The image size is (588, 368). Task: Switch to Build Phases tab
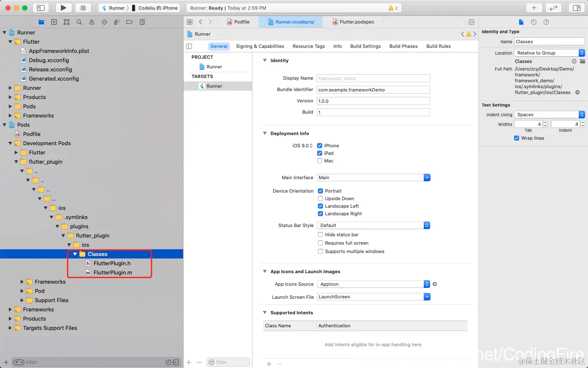coord(403,46)
